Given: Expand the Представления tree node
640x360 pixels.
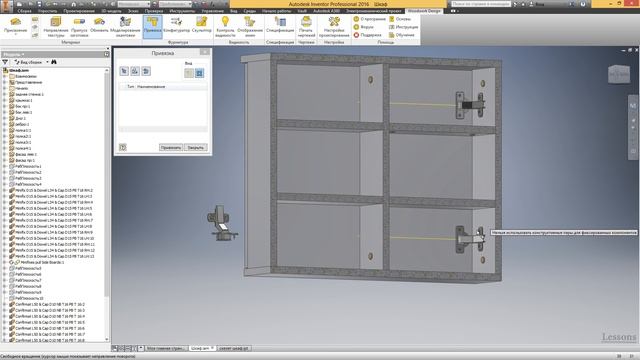Looking at the screenshot, I should click(4, 82).
